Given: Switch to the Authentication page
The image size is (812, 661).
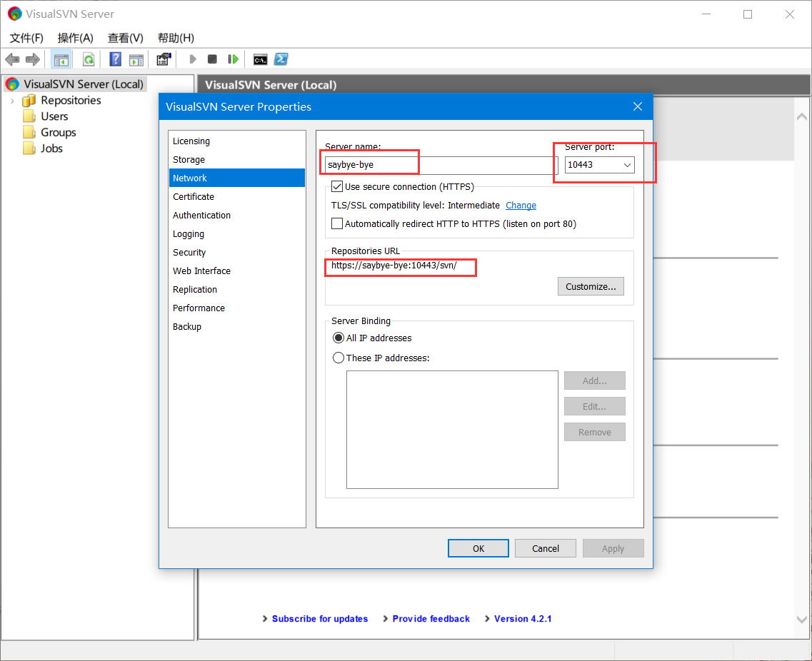Looking at the screenshot, I should (236, 216).
